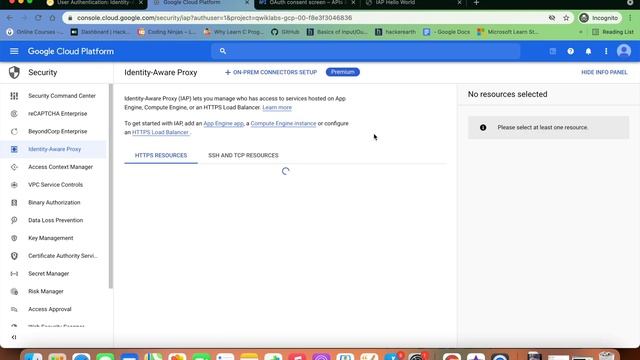
Task: Open the Compute Engine instance link
Action: pos(283,123)
